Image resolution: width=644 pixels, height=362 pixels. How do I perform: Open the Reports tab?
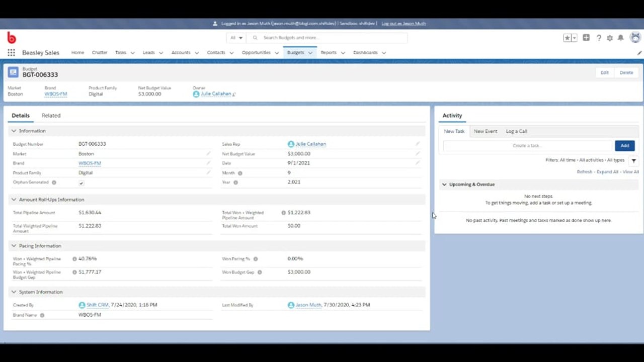329,52
